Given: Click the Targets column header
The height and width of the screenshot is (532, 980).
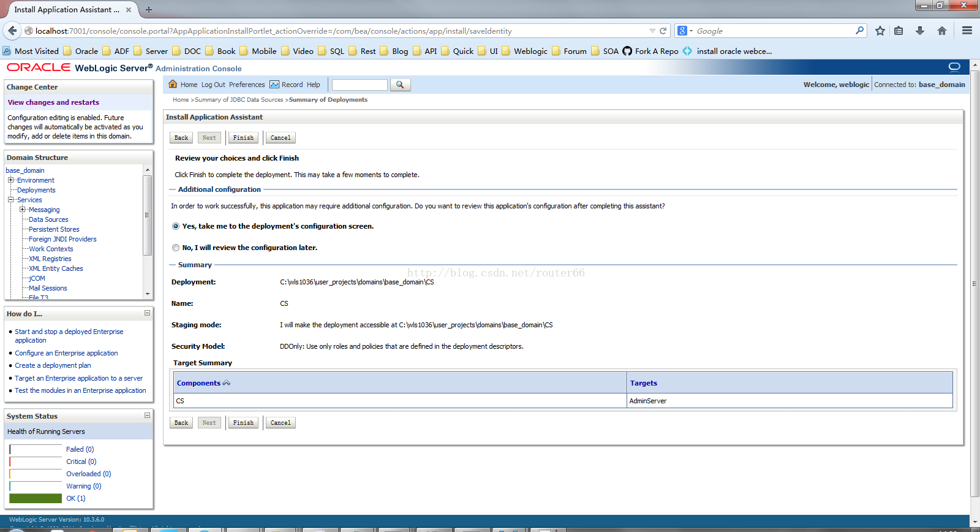Looking at the screenshot, I should point(644,383).
